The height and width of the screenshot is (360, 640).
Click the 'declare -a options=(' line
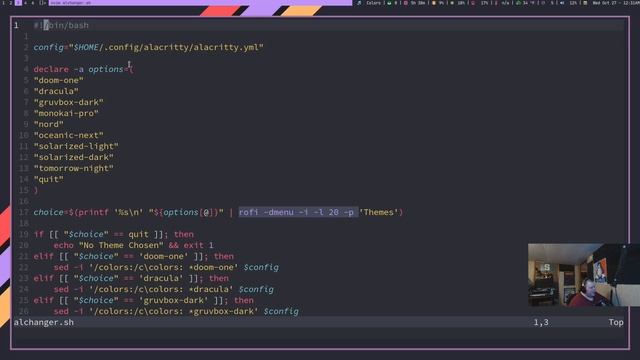coord(83,69)
